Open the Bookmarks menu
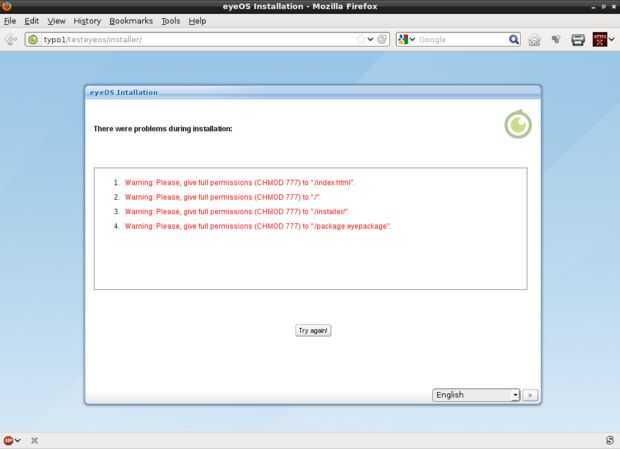620x449 pixels. click(x=131, y=21)
